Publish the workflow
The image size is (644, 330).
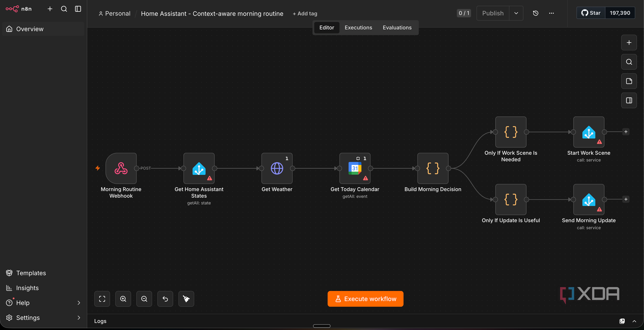pos(493,13)
